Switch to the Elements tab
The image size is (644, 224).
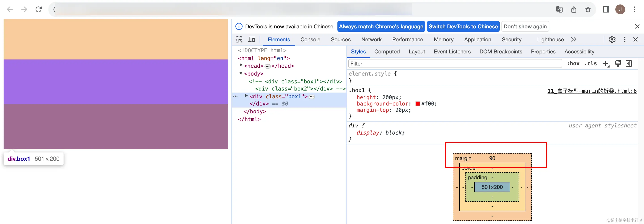279,39
